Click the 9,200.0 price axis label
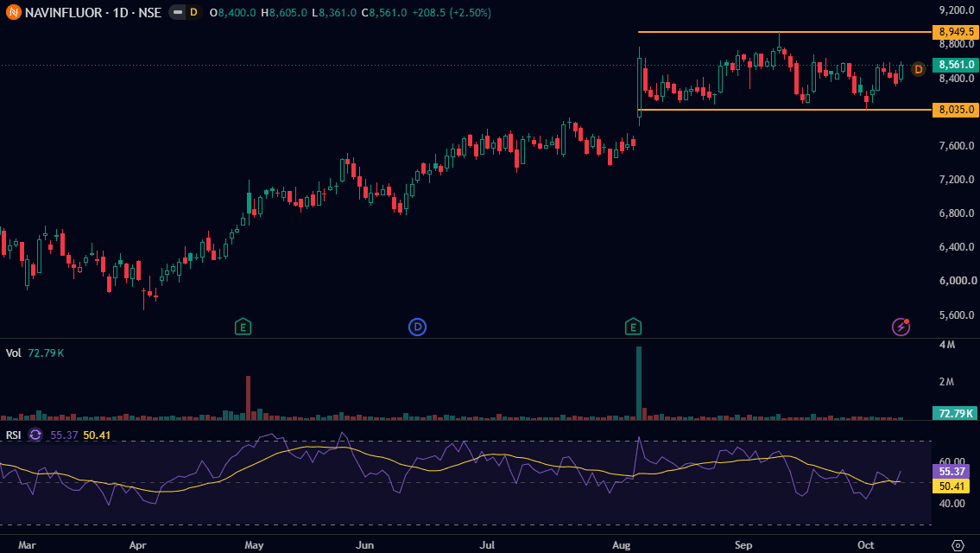The height and width of the screenshot is (553, 980). [x=957, y=10]
